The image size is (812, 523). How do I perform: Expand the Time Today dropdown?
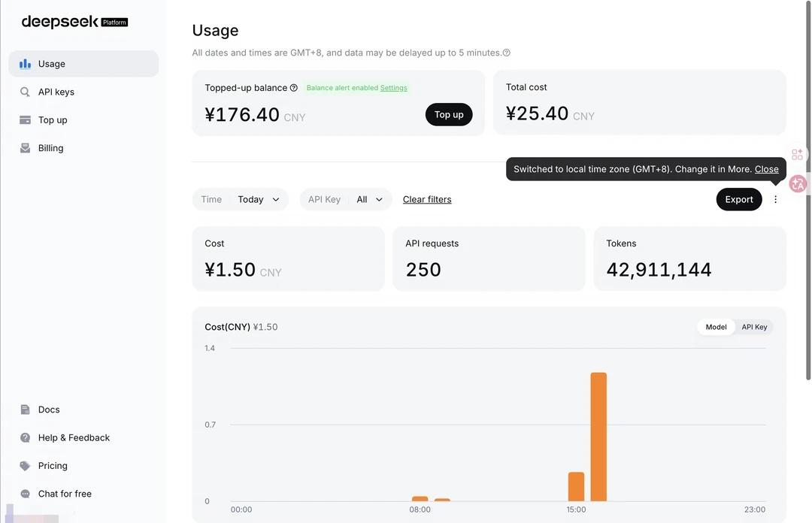click(x=241, y=199)
